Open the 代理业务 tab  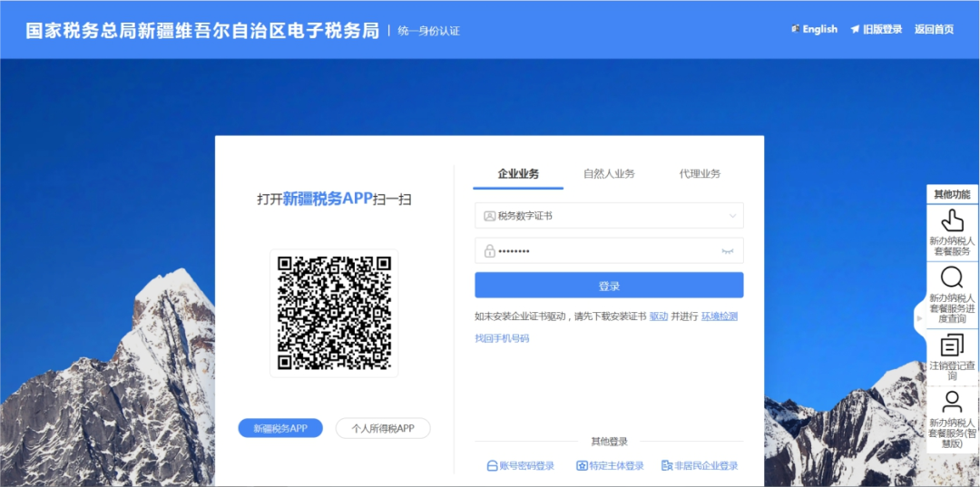[x=700, y=174]
